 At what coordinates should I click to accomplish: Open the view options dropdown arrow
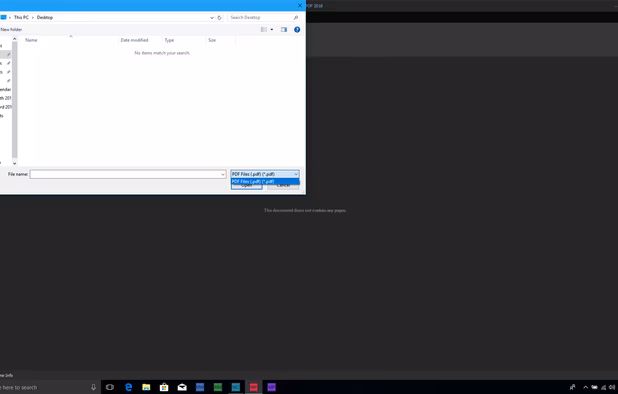(272, 30)
